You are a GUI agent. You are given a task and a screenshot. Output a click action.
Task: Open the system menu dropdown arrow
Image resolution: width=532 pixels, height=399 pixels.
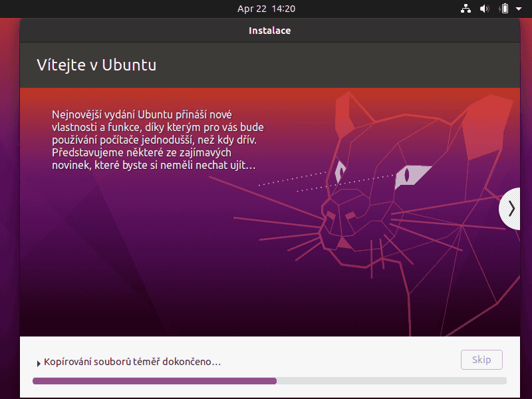click(x=519, y=9)
